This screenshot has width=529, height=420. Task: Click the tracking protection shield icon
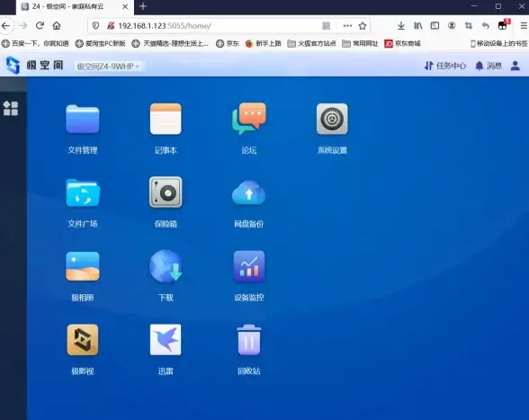[x=95, y=26]
